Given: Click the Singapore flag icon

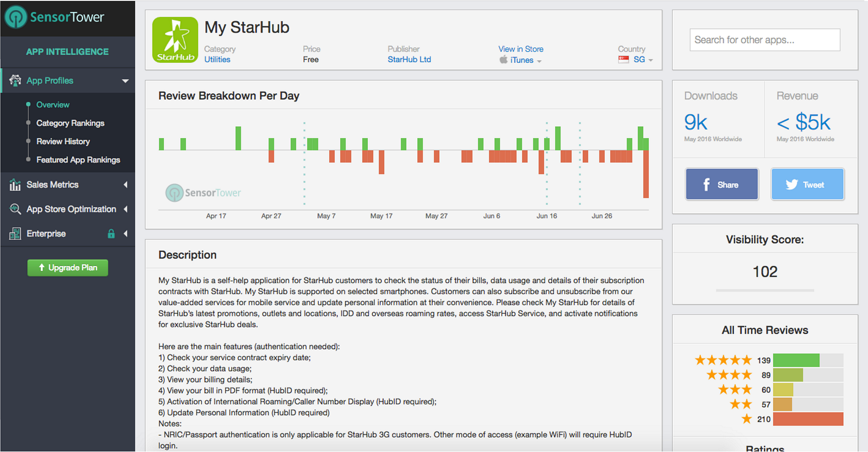Looking at the screenshot, I should point(624,60).
